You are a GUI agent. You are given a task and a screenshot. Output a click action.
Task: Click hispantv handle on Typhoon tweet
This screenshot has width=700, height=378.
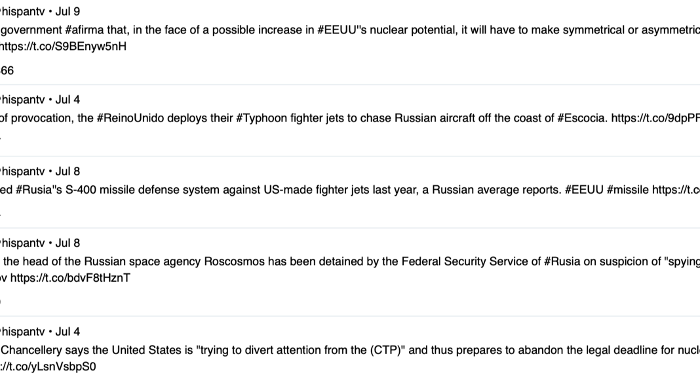(22, 100)
